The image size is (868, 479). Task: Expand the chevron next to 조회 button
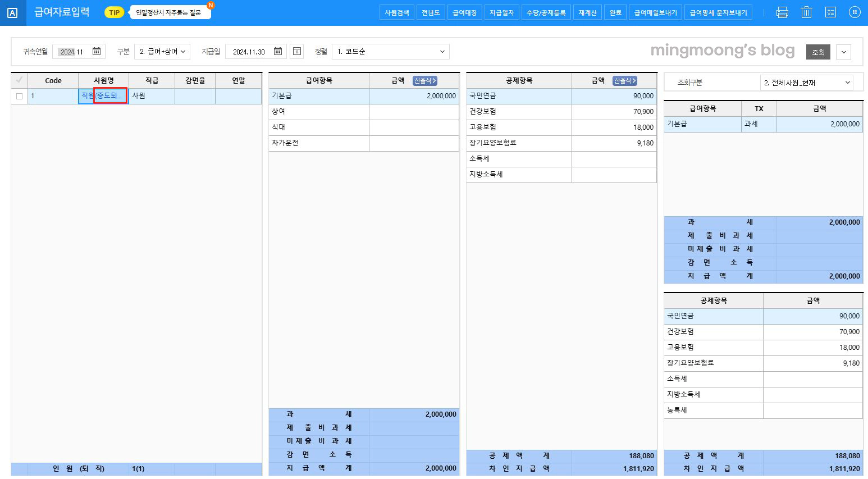click(x=843, y=52)
